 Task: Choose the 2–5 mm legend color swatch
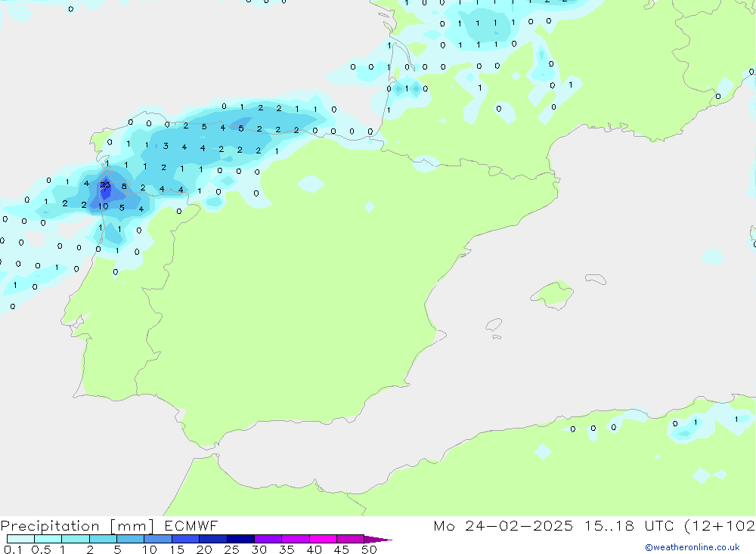click(103, 539)
